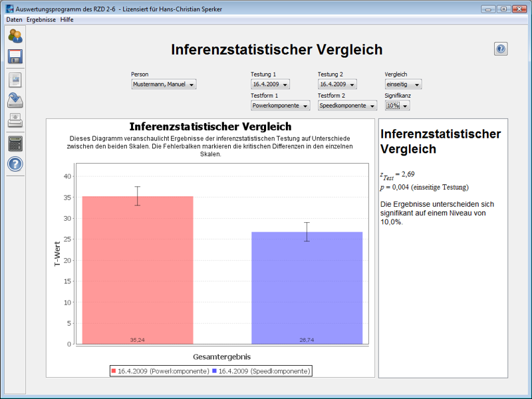Image resolution: width=532 pixels, height=399 pixels.
Task: Open the persons management icon
Action: coord(15,37)
